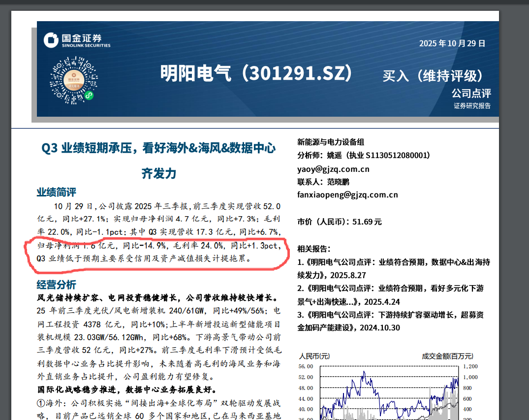Select the contact line 联系人:范晓鹏
Screen dimensions: 529x420
pos(323,182)
